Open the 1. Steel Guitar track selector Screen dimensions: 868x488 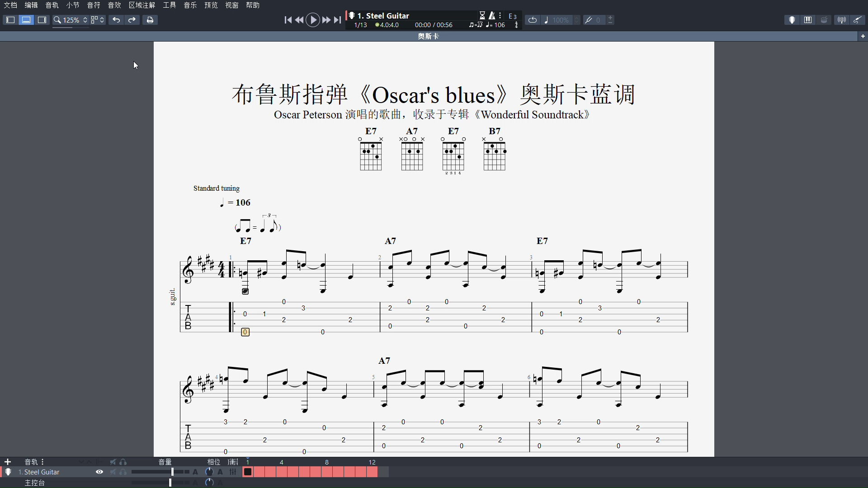(x=383, y=15)
